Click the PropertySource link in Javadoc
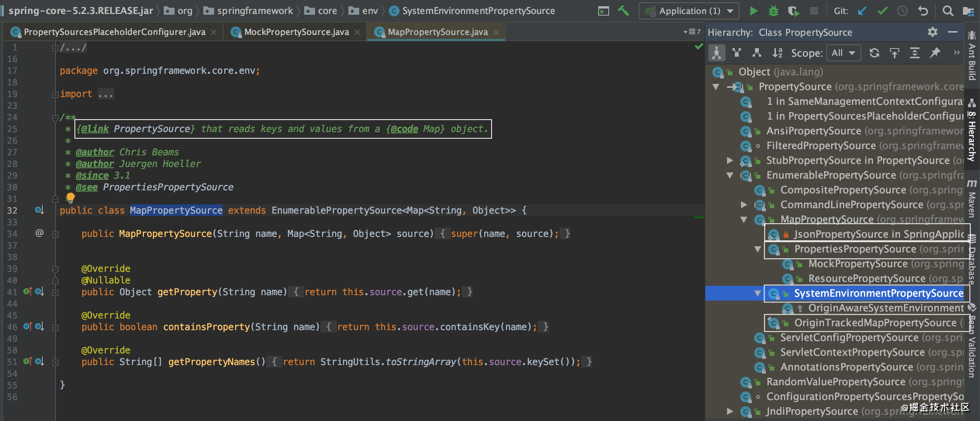The height and width of the screenshot is (421, 980). [153, 129]
